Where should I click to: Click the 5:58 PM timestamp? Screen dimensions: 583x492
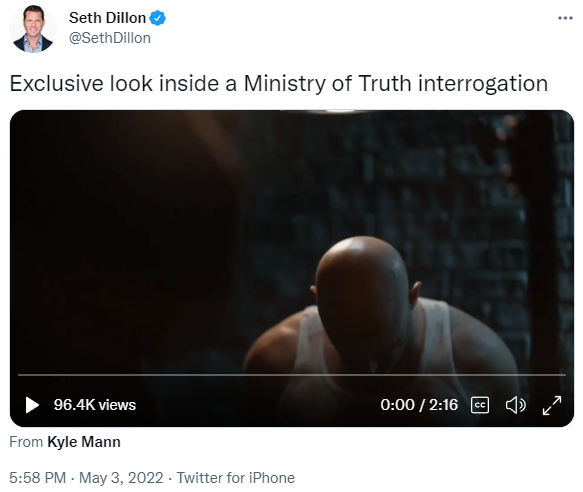(x=38, y=477)
